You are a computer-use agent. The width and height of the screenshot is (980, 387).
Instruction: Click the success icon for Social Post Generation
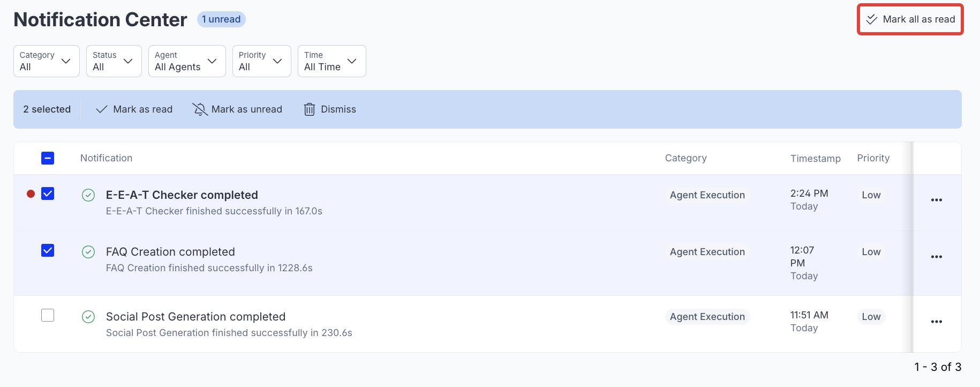(x=88, y=317)
